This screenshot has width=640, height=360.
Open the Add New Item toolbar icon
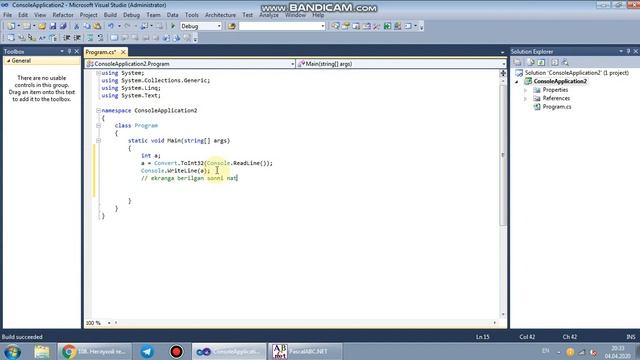coord(27,26)
